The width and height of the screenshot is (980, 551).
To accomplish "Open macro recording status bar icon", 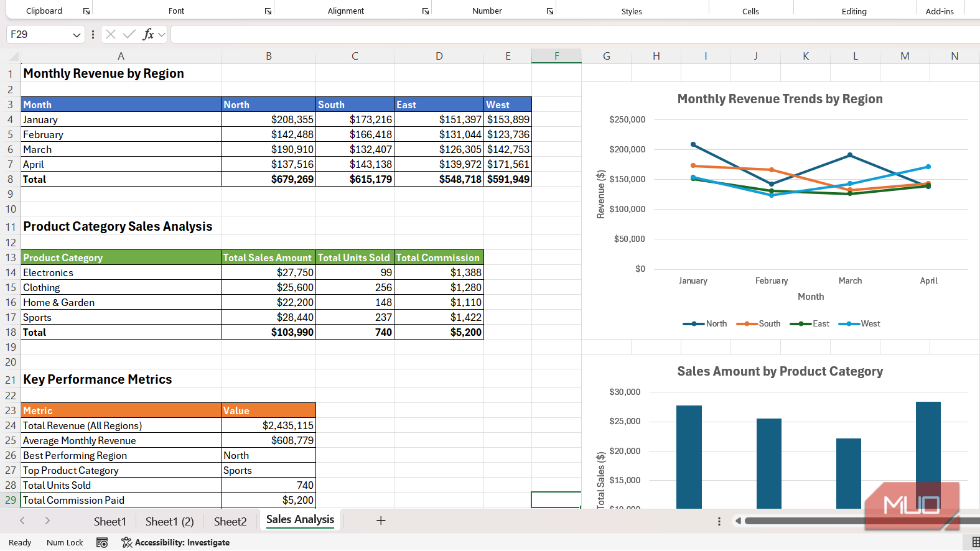I will pos(103,542).
